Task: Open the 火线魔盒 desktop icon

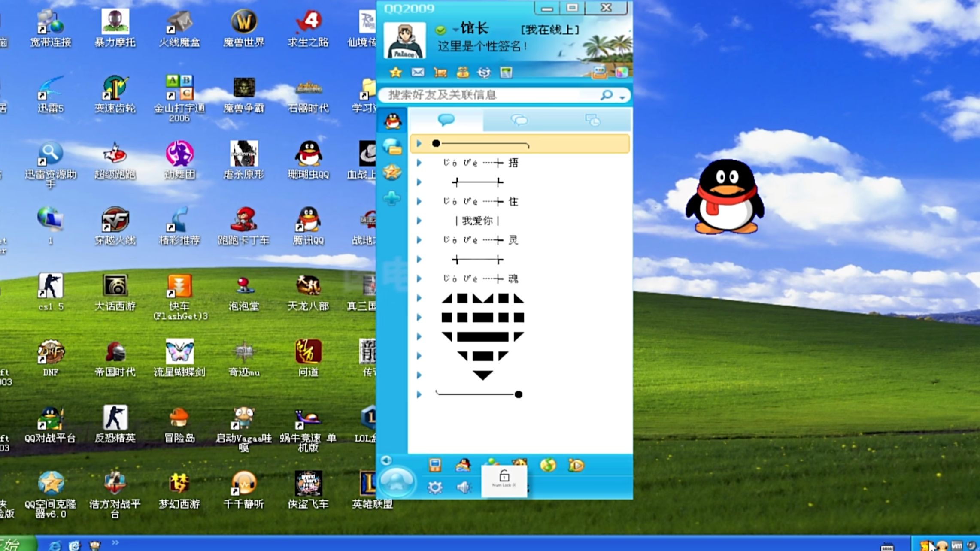Action: pyautogui.click(x=179, y=28)
